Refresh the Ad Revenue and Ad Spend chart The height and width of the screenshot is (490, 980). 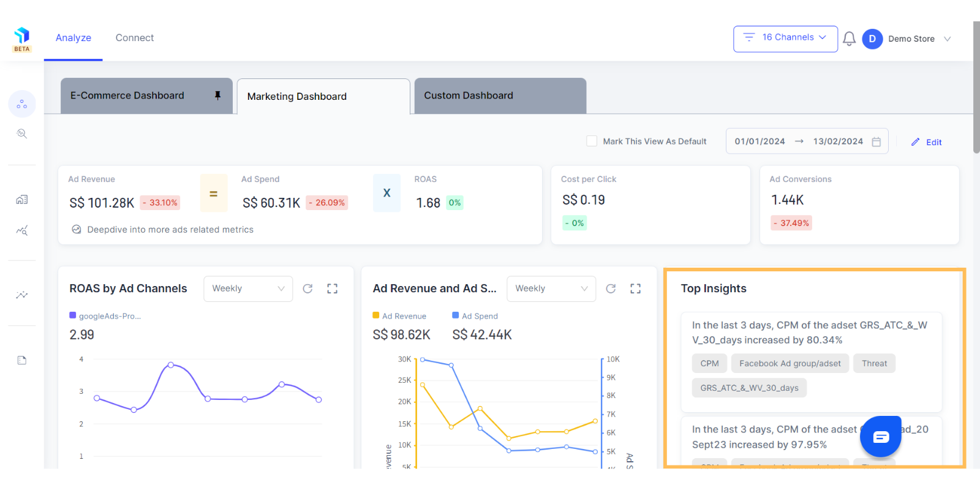click(611, 288)
